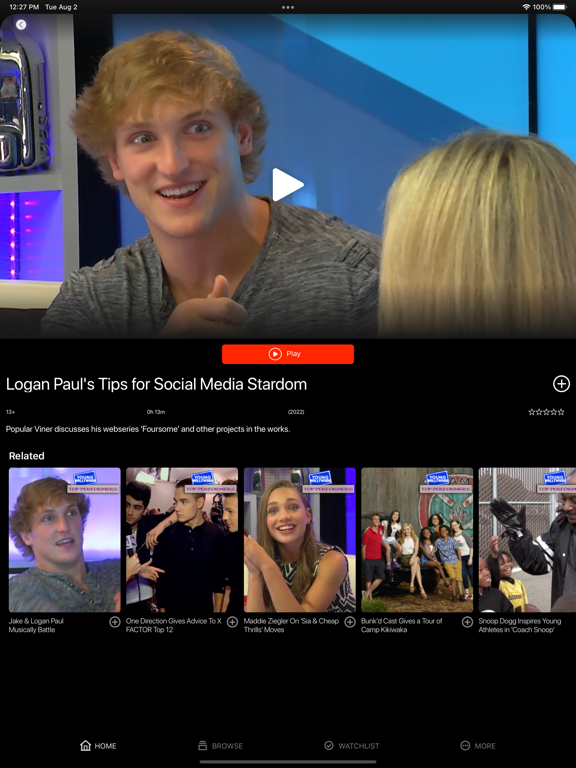Select the (2022) year label
Viewport: 576px width, 768px height.
point(296,412)
